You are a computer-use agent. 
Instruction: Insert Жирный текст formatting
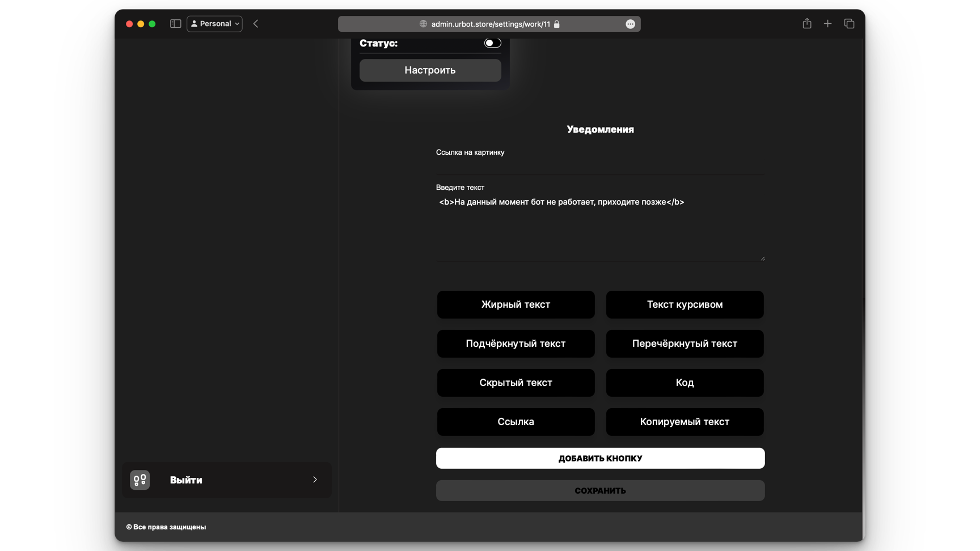click(516, 304)
